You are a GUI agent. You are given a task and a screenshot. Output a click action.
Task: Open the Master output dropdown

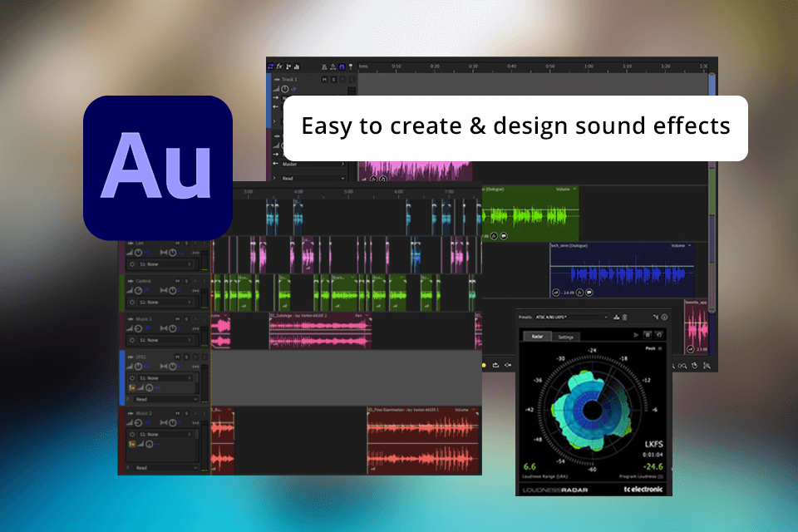point(312,164)
